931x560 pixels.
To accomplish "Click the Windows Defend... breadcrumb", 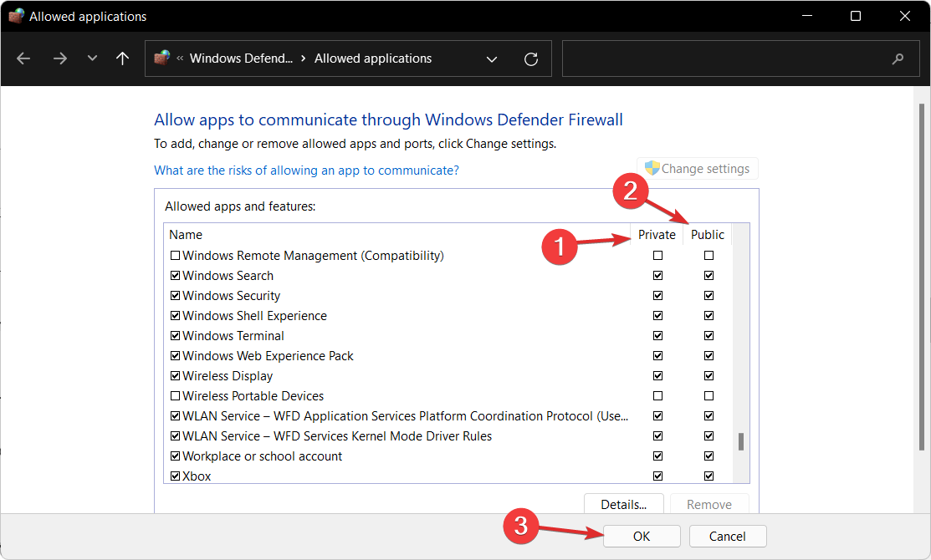I will [x=241, y=59].
